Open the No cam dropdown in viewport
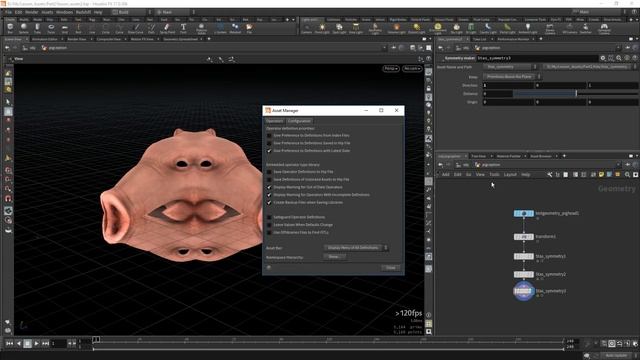Viewport: 640px width, 360px height. tap(411, 69)
